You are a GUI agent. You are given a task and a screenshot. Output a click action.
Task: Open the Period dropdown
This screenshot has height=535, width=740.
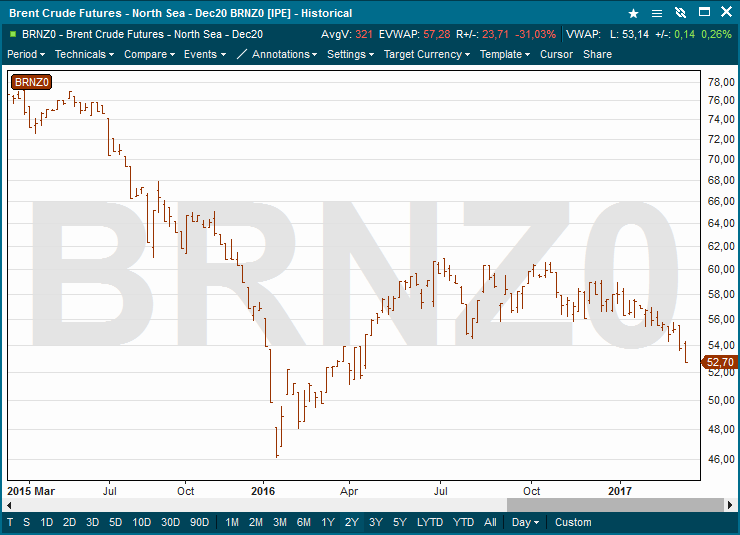(26, 54)
